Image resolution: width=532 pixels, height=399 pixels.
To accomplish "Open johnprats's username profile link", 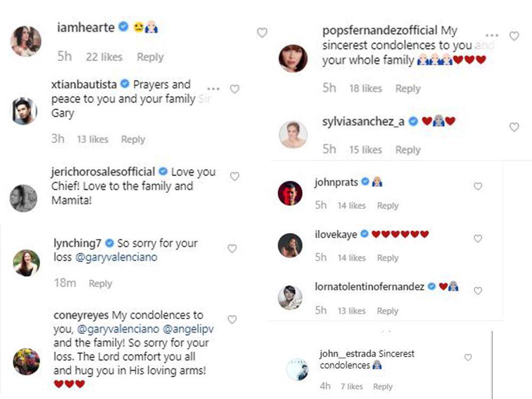I will coord(336,182).
